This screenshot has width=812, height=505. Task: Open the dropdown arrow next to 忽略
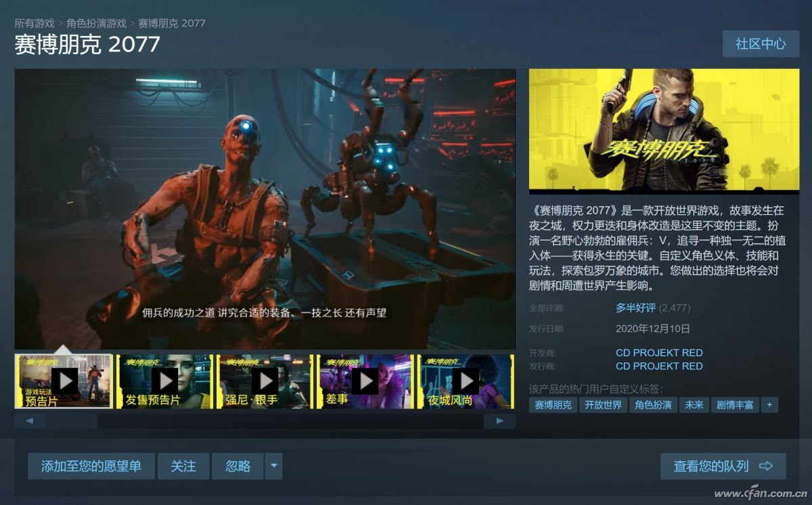click(x=273, y=466)
